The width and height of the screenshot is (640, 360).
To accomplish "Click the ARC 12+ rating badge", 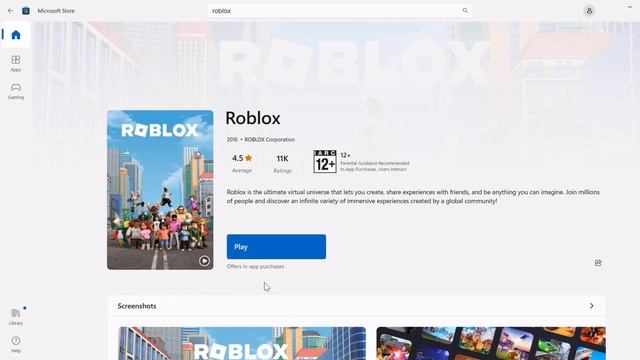I will coord(325,162).
